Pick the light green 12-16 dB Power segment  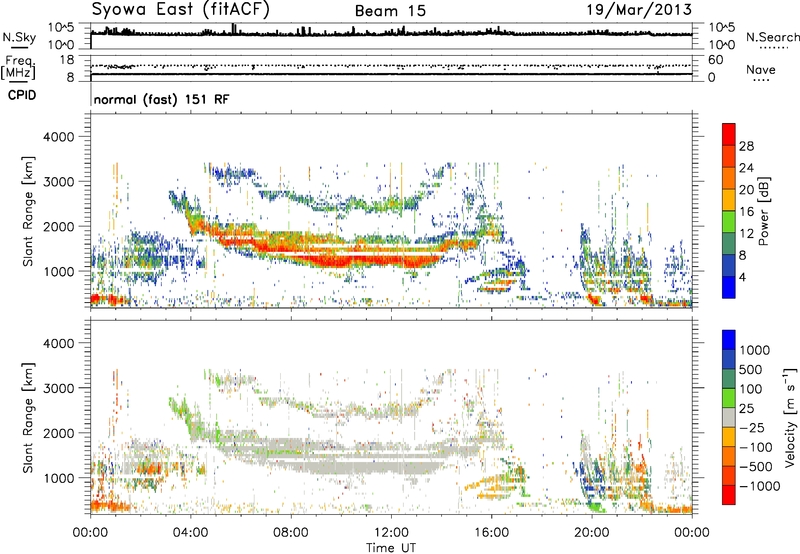click(729, 221)
